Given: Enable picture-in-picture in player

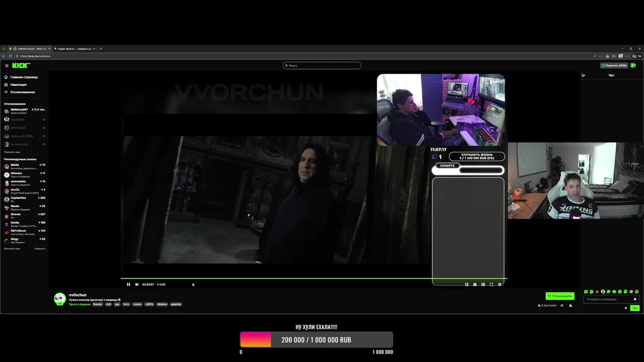Looking at the screenshot, I should [466, 285].
